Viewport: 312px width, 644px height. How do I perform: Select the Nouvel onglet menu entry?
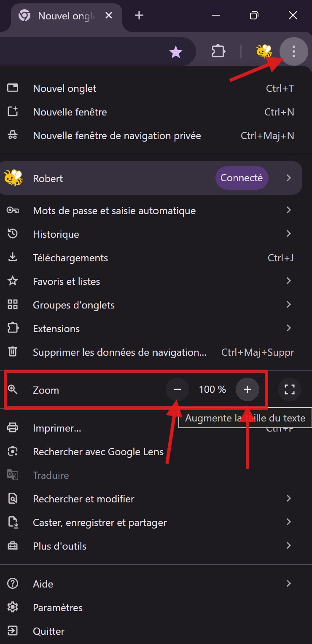point(64,88)
